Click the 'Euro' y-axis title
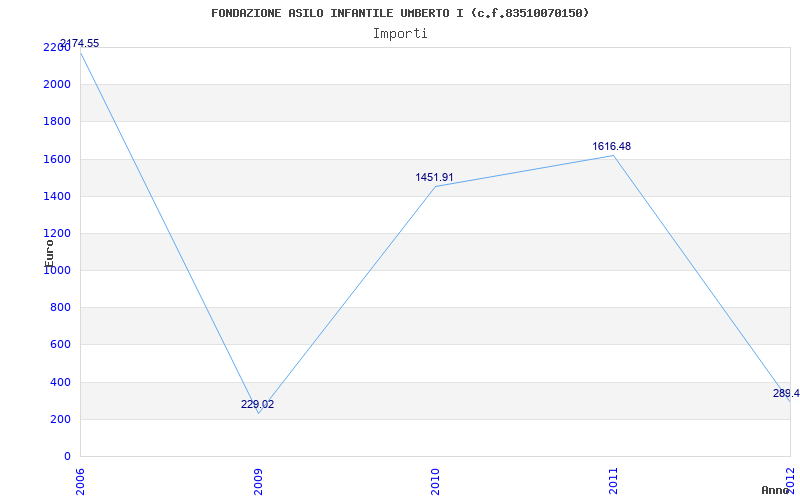The width and height of the screenshot is (800, 500). (x=48, y=253)
